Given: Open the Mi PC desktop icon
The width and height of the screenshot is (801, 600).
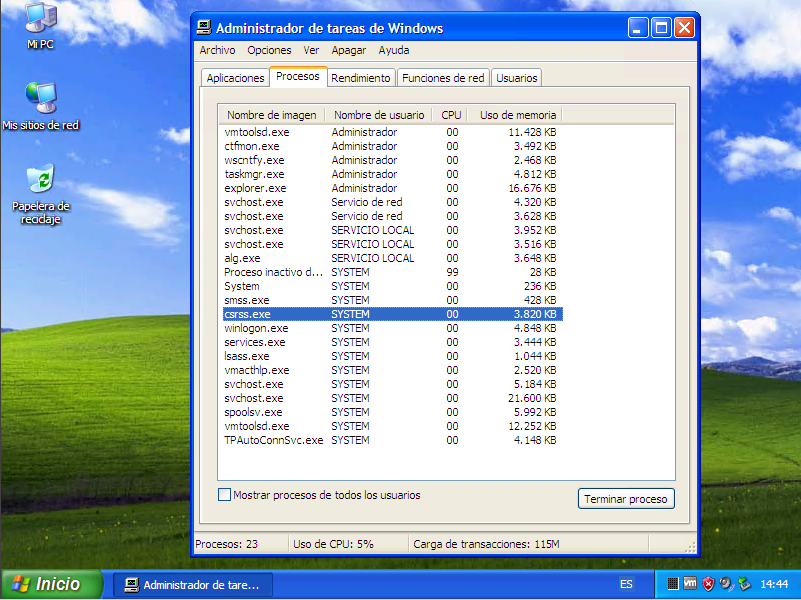Looking at the screenshot, I should click(40, 26).
